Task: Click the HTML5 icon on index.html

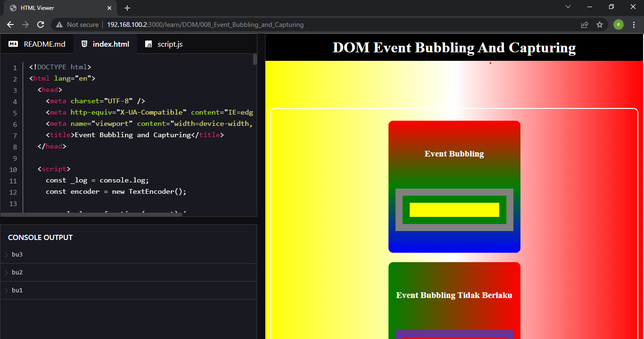Action: click(x=84, y=44)
